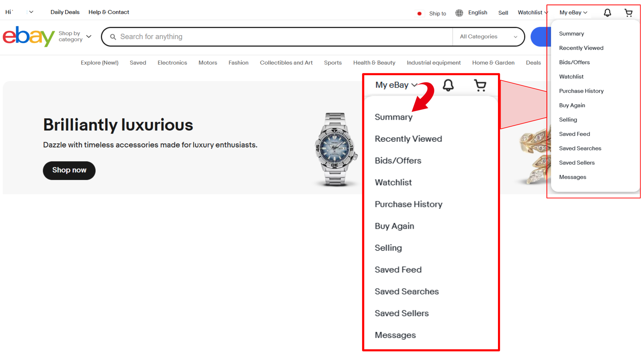Open the Sports category
The image size is (644, 357).
333,63
